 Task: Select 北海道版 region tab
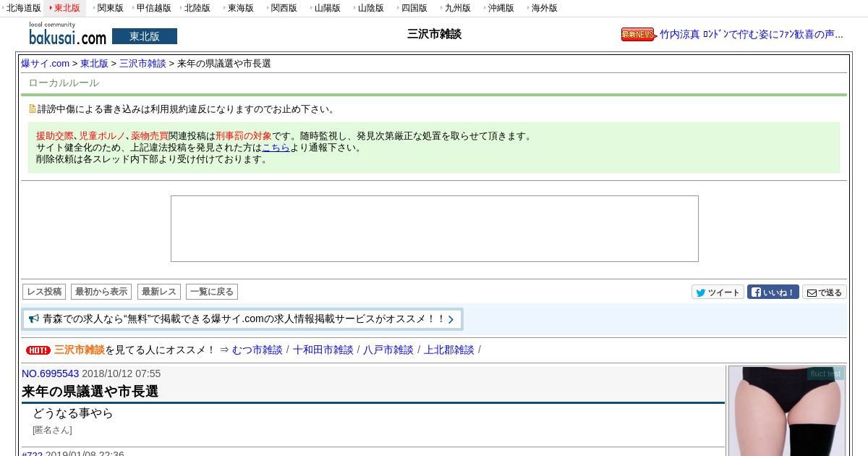coord(22,8)
